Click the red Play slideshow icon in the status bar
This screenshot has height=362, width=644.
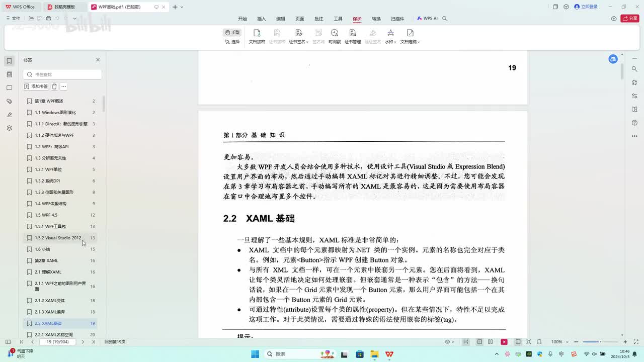pyautogui.click(x=504, y=342)
